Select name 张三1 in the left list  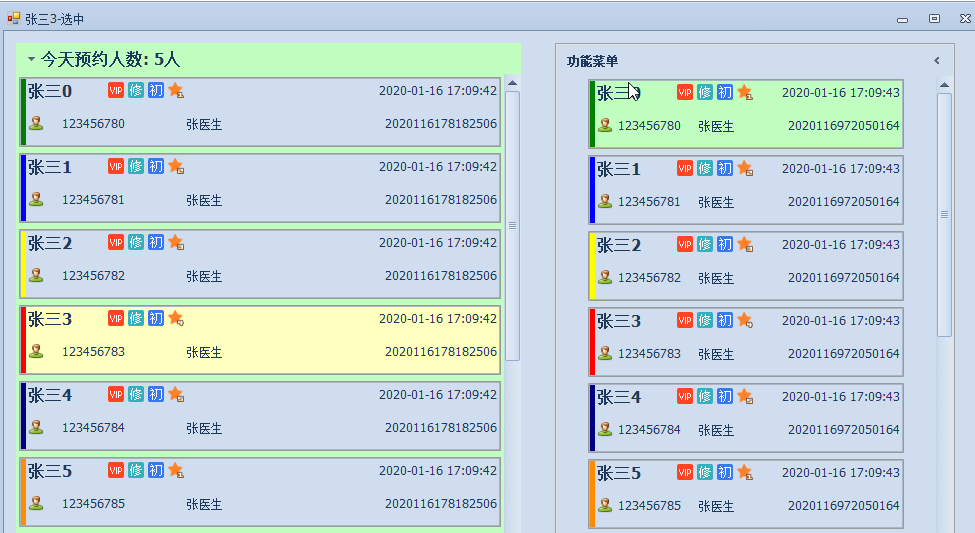click(x=50, y=167)
